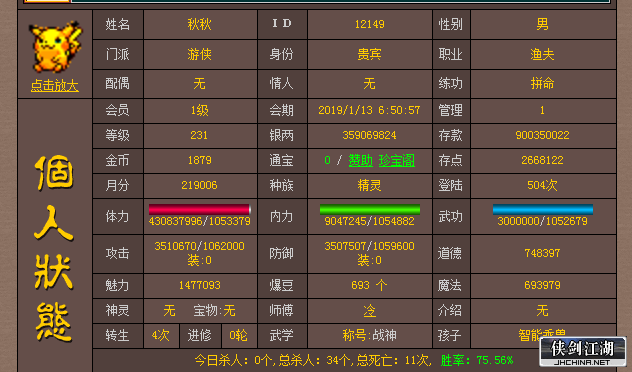
Task: Select the martial skill numbers 3000000/1052679
Action: 543,221
